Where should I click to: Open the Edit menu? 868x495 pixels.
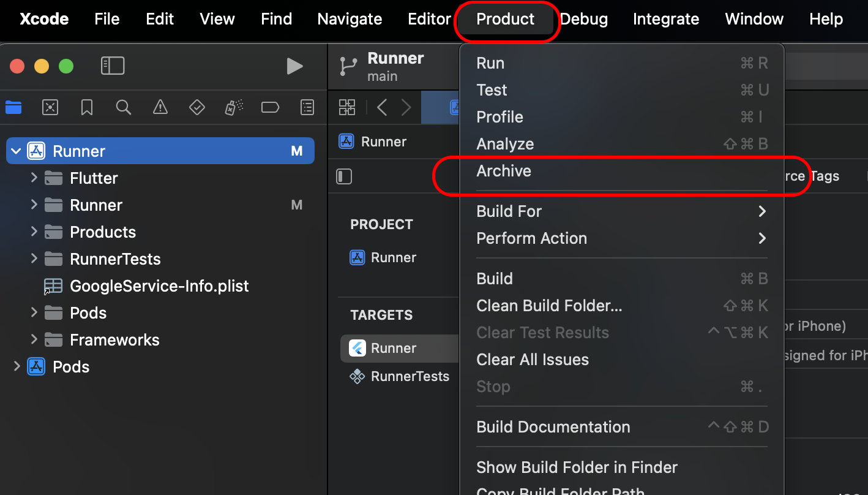[x=160, y=20]
